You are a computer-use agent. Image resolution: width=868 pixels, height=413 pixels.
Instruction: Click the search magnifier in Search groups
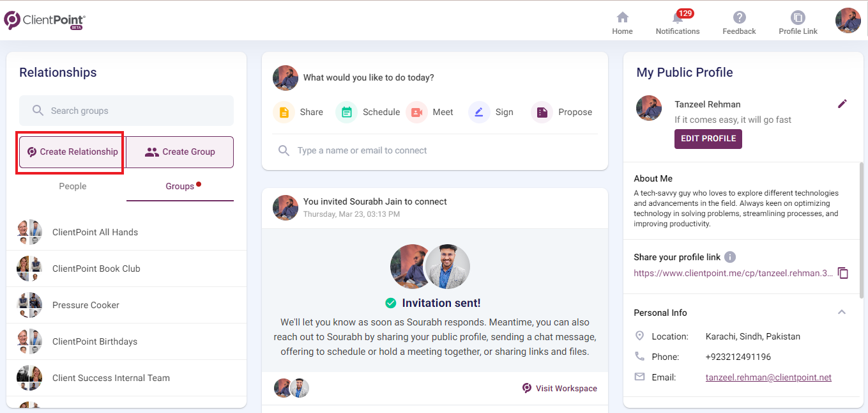(38, 111)
